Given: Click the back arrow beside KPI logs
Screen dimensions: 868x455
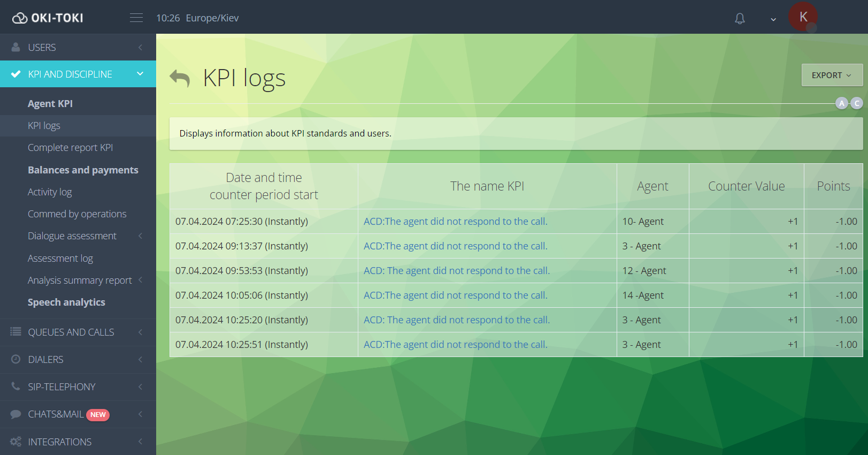Looking at the screenshot, I should point(180,78).
